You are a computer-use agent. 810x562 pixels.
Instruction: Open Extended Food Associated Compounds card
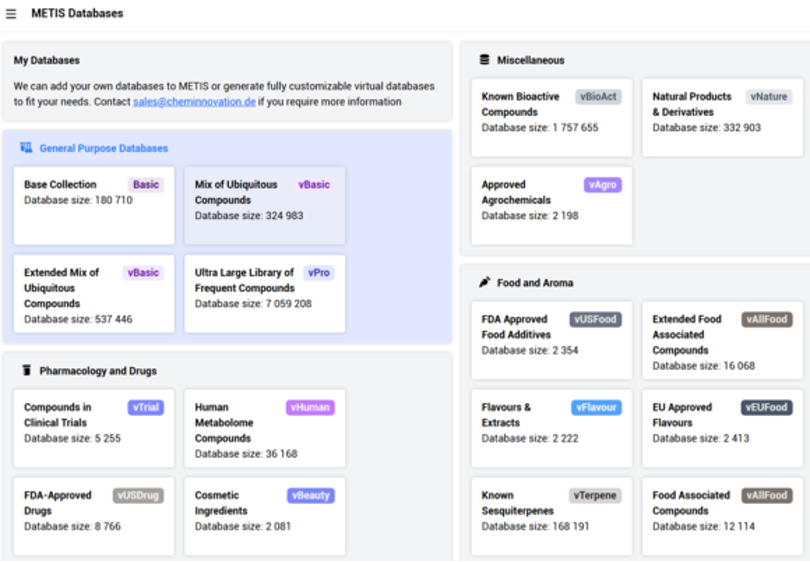tap(723, 340)
